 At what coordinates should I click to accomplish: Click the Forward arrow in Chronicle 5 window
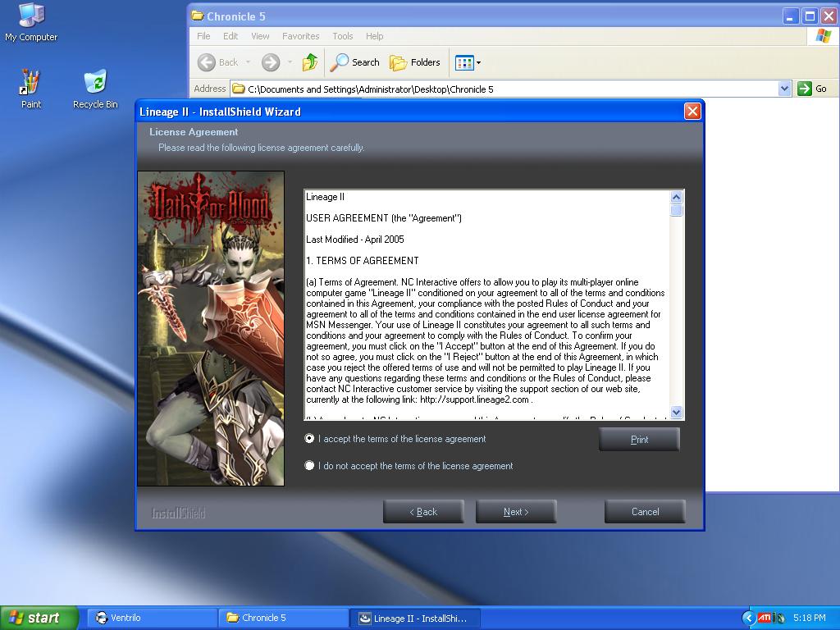[x=271, y=62]
